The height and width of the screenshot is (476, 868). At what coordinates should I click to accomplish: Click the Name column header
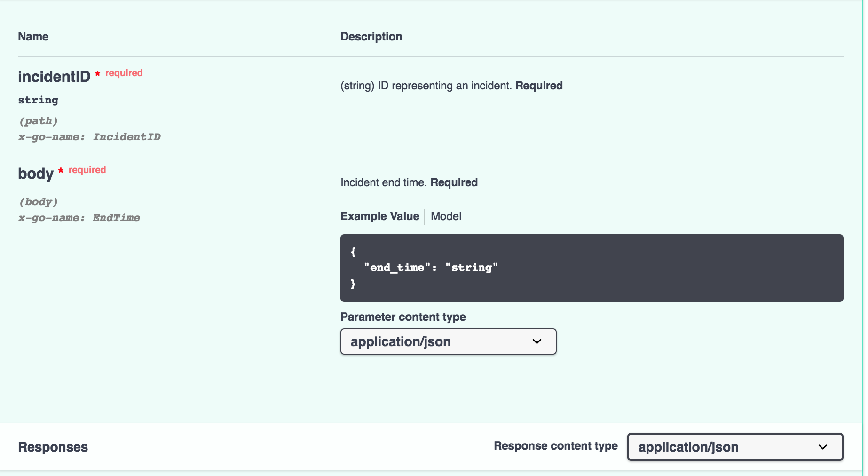point(33,36)
